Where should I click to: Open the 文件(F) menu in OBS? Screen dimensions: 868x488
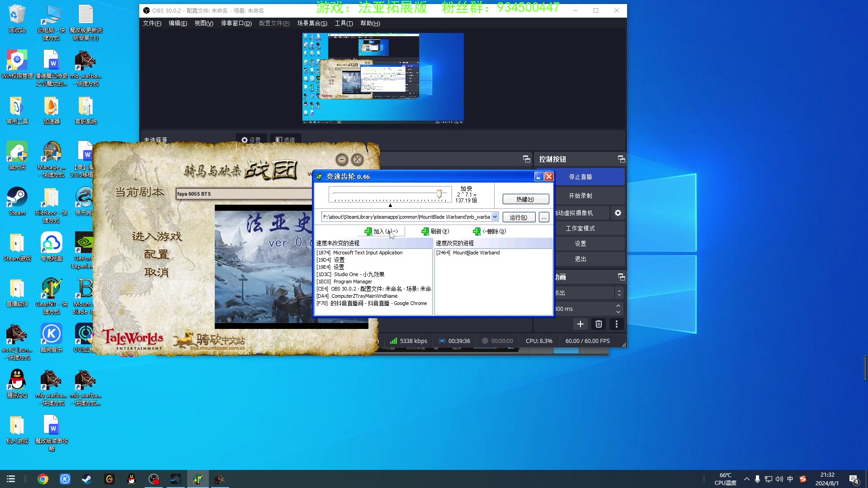tap(152, 23)
